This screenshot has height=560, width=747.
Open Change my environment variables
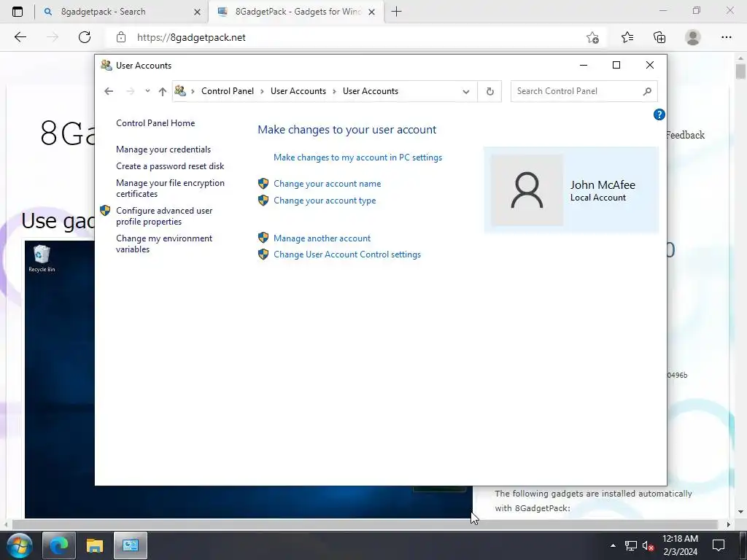[x=164, y=244]
